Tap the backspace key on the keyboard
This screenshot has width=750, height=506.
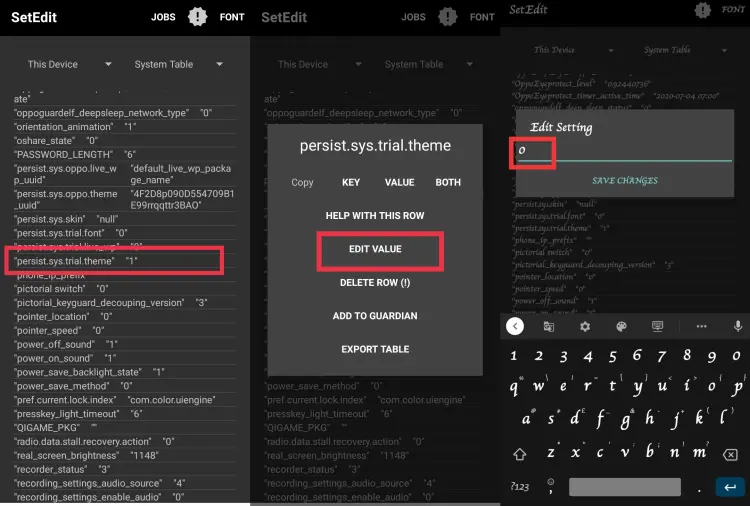(730, 454)
